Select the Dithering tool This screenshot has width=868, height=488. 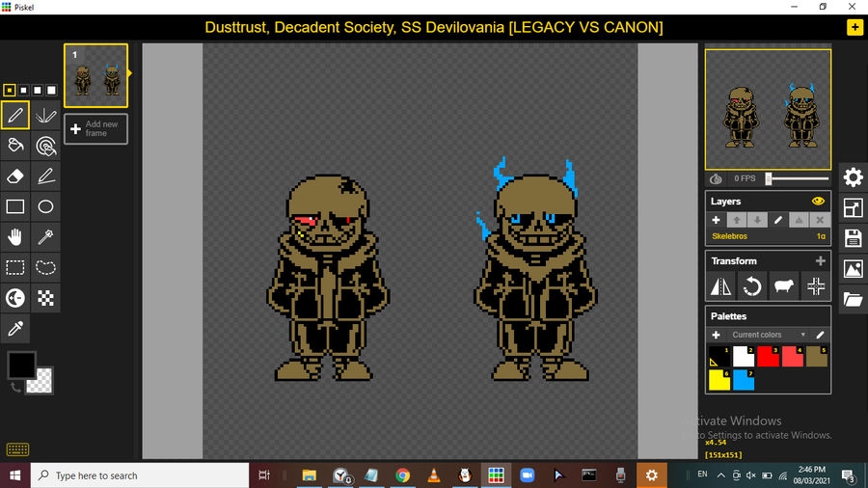[x=45, y=298]
